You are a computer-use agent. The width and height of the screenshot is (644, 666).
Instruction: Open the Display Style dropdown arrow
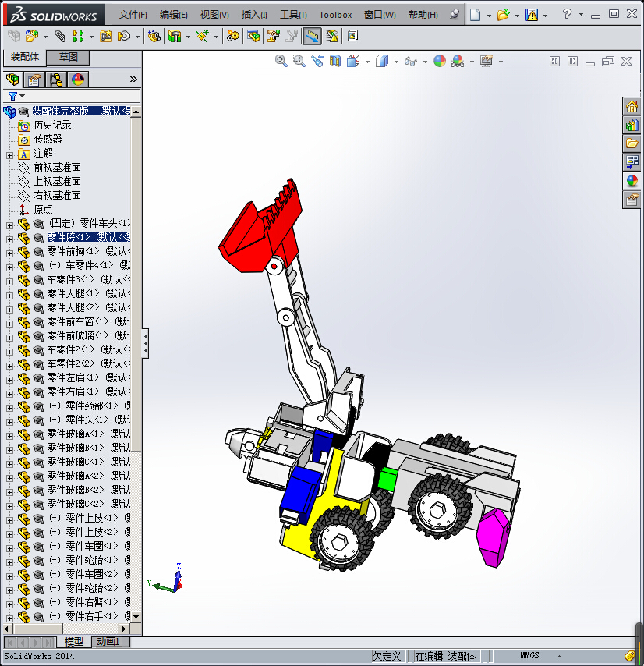click(396, 62)
